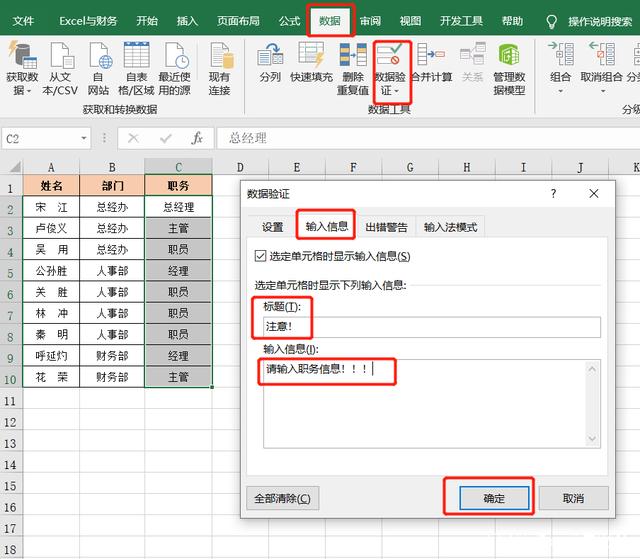Expand the 组合 dropdown arrow

pos(560,91)
